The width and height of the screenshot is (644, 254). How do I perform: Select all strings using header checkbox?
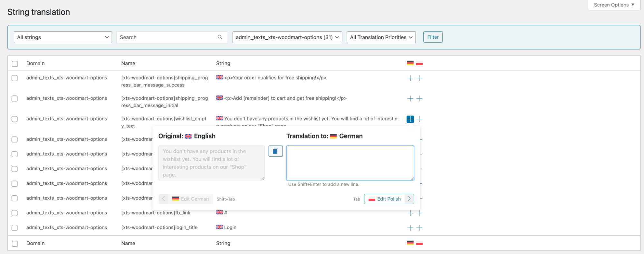click(x=15, y=64)
